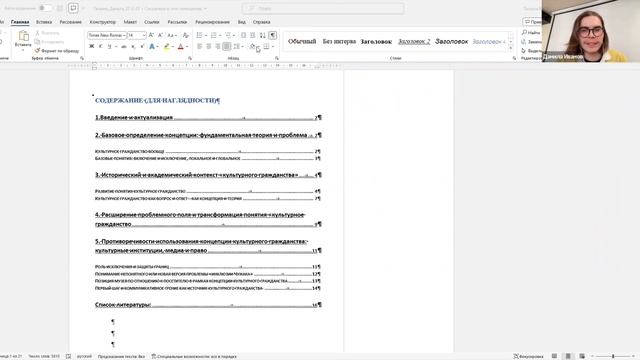Open the Вставка (Insert) tab
This screenshot has height=360, width=640.
(x=44, y=22)
